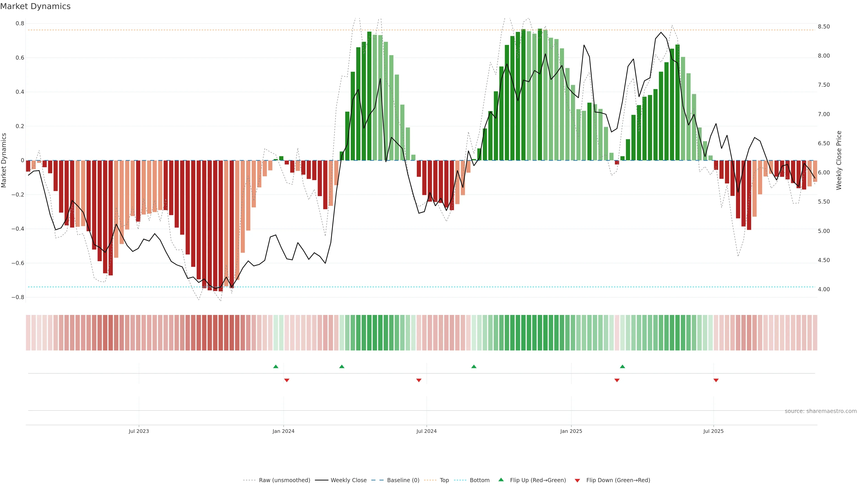Click the red Flip Down marker beside Jan 2024
868x488 pixels.
click(x=287, y=380)
